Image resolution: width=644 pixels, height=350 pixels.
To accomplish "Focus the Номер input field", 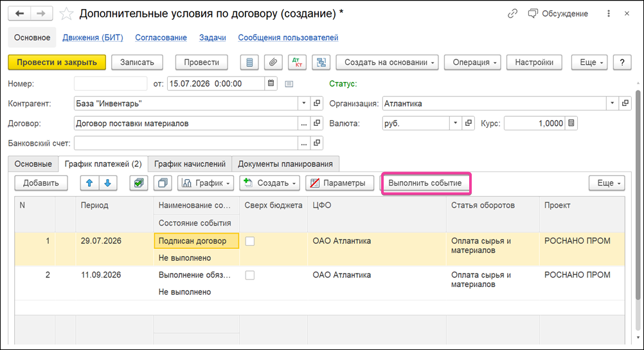I will pos(111,83).
